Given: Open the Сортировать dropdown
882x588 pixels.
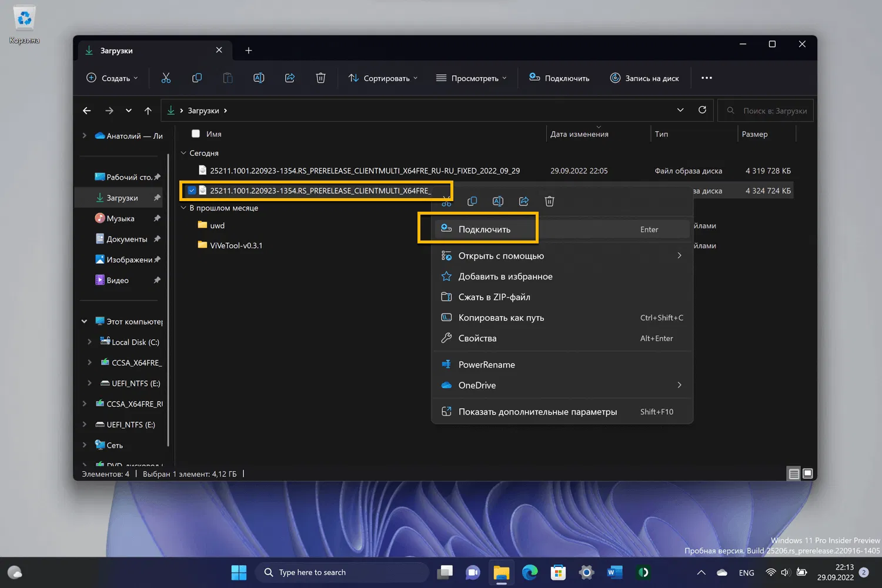Looking at the screenshot, I should (x=383, y=78).
